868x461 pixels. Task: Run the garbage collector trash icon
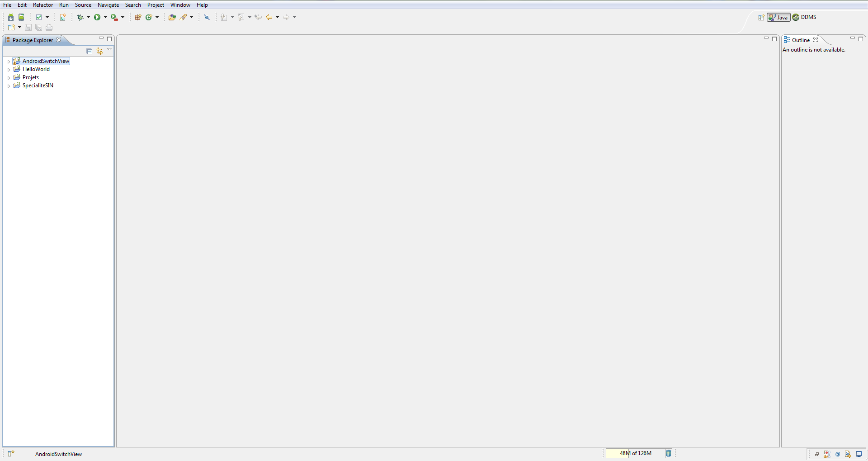pyautogui.click(x=669, y=453)
